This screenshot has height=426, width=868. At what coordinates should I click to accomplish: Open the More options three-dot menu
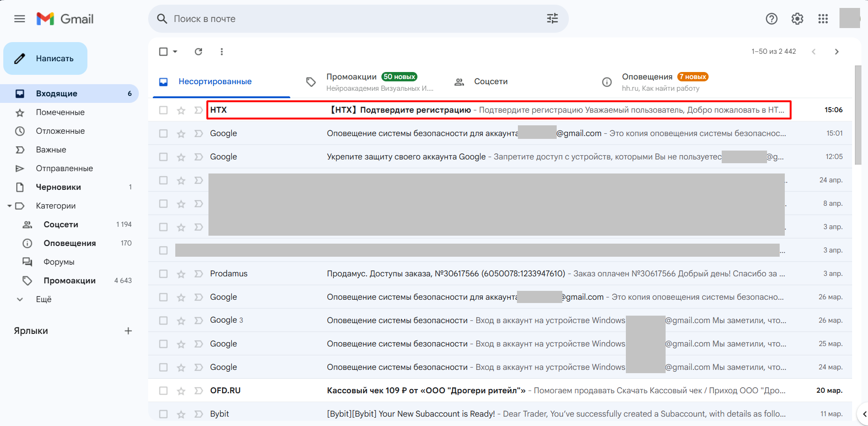(222, 51)
